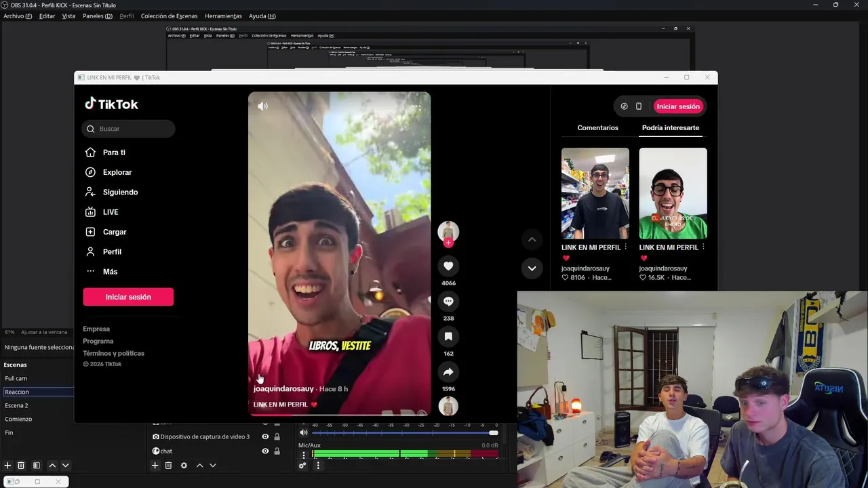Share the video via arrow icon
Screen dimensions: 868x488
448,372
